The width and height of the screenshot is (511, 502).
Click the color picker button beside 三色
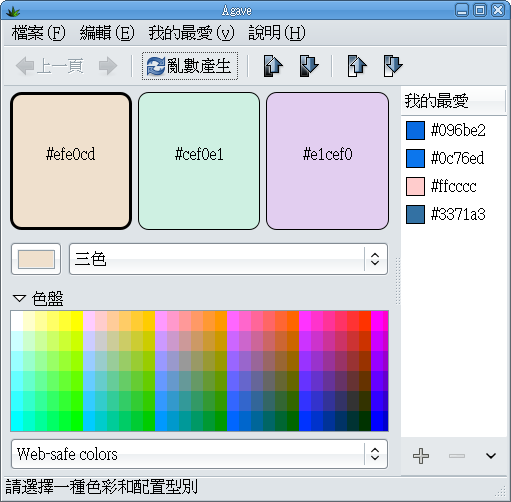click(x=36, y=259)
